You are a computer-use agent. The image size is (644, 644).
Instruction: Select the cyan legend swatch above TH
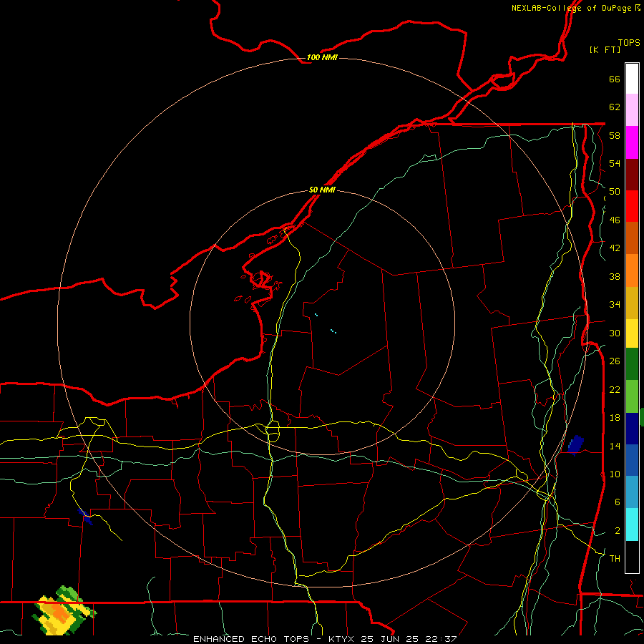point(632,525)
